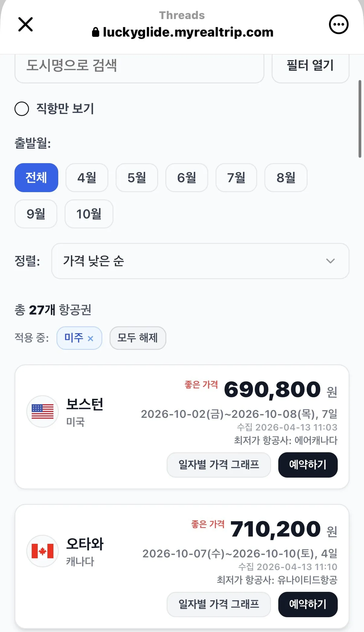This screenshot has width=364, height=632.
Task: Focus the 도시명으로 검색 search field
Action: [139, 66]
